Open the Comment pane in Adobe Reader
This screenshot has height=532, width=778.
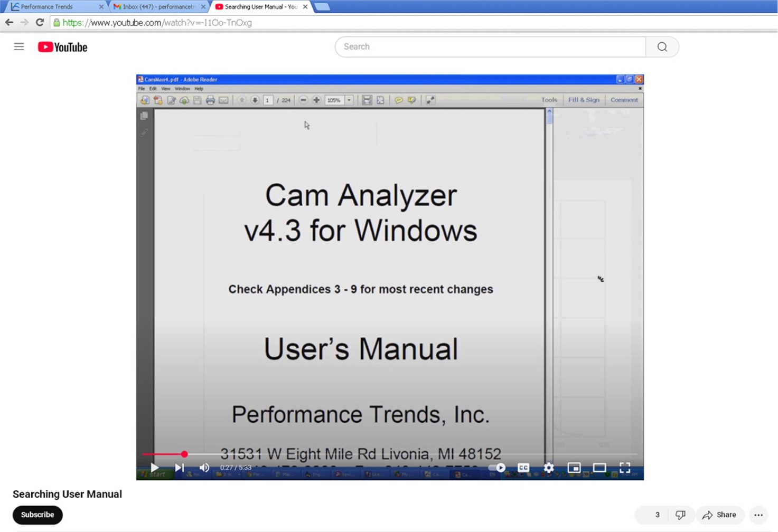(x=624, y=100)
